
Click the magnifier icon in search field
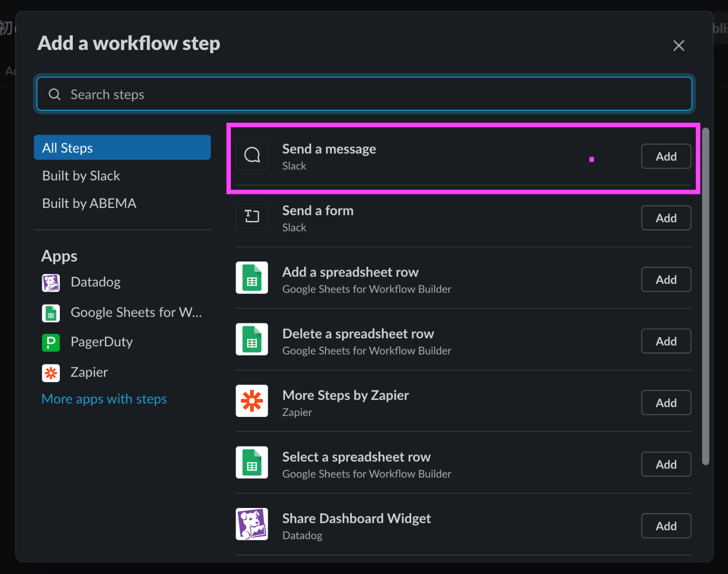tap(55, 94)
